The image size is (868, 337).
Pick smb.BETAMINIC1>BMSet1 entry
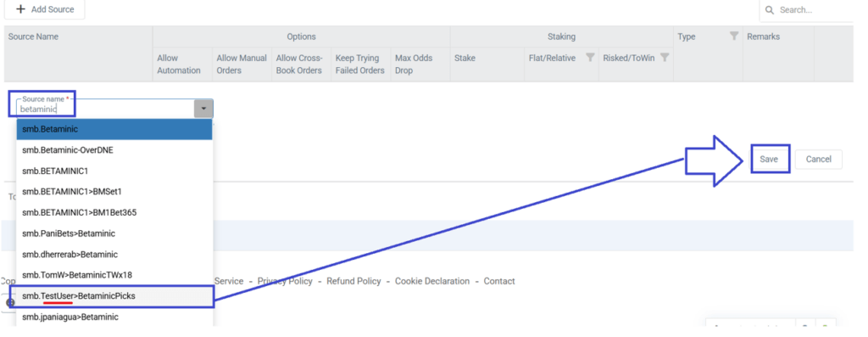(114, 192)
